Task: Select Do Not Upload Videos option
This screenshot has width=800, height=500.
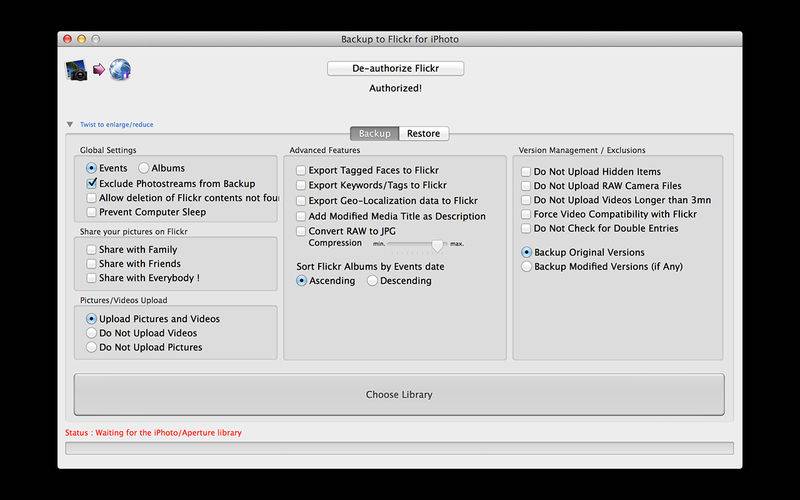Action: tap(91, 333)
